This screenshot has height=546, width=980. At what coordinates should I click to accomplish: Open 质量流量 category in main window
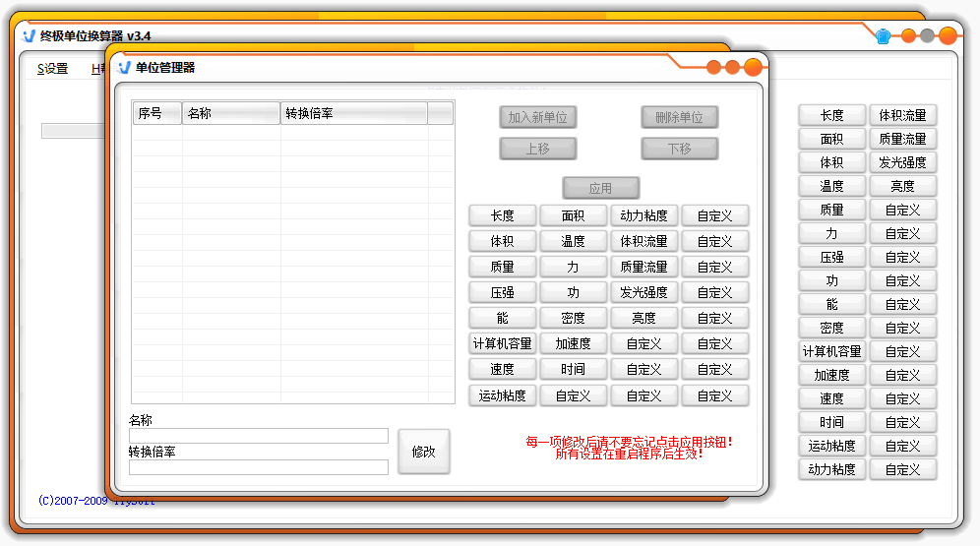pos(902,139)
